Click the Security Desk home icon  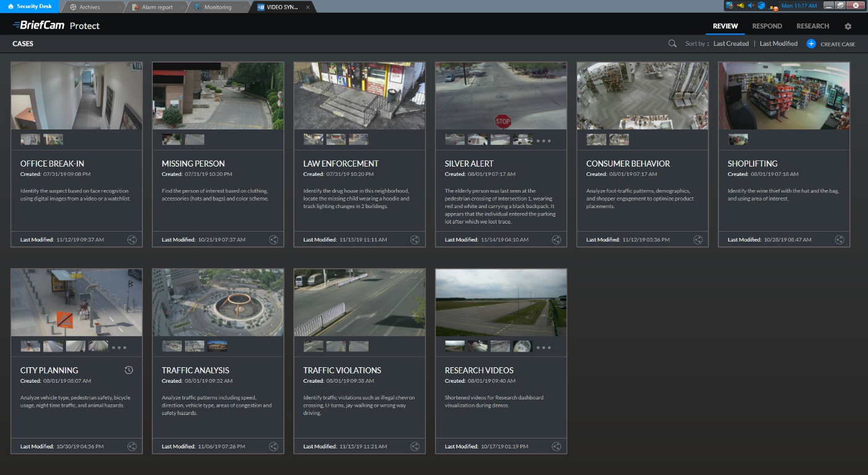(11, 6)
